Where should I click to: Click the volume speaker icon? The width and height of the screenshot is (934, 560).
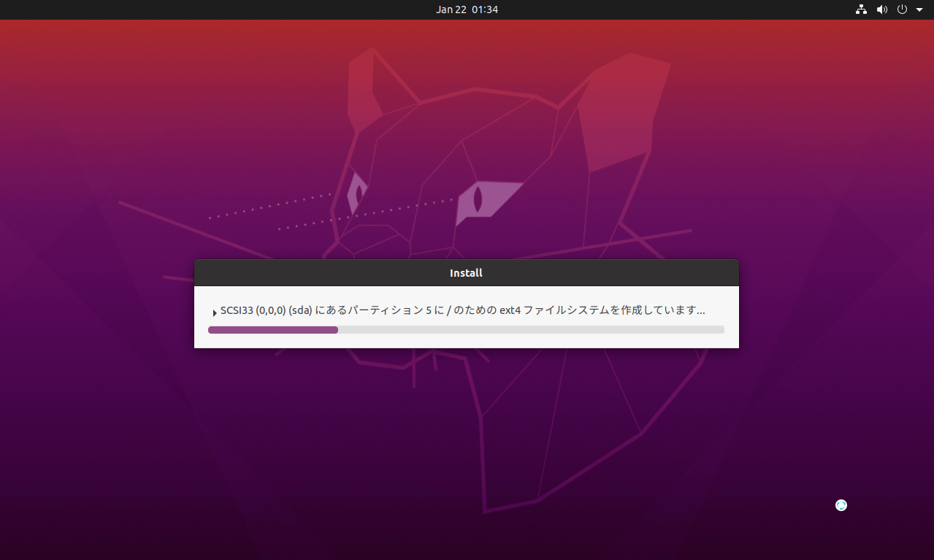coord(882,9)
